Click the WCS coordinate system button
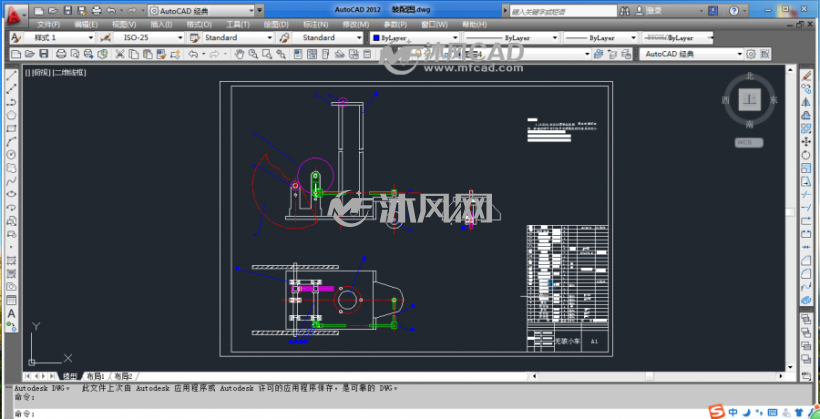Screen dimensions: 820x419 tap(749, 142)
